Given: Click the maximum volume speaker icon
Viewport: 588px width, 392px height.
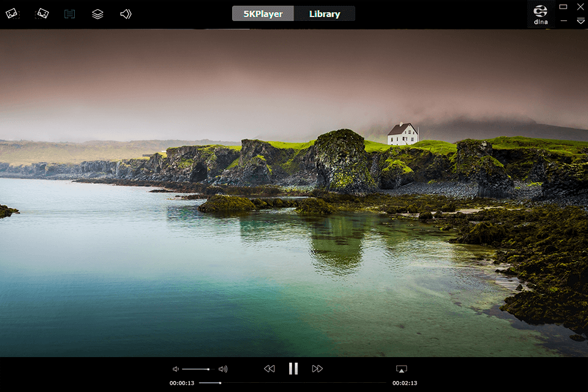Looking at the screenshot, I should pyautogui.click(x=223, y=368).
